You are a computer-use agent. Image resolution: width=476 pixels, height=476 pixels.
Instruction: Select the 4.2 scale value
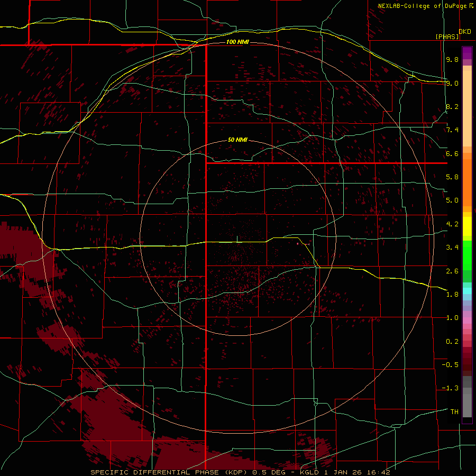[452, 224]
